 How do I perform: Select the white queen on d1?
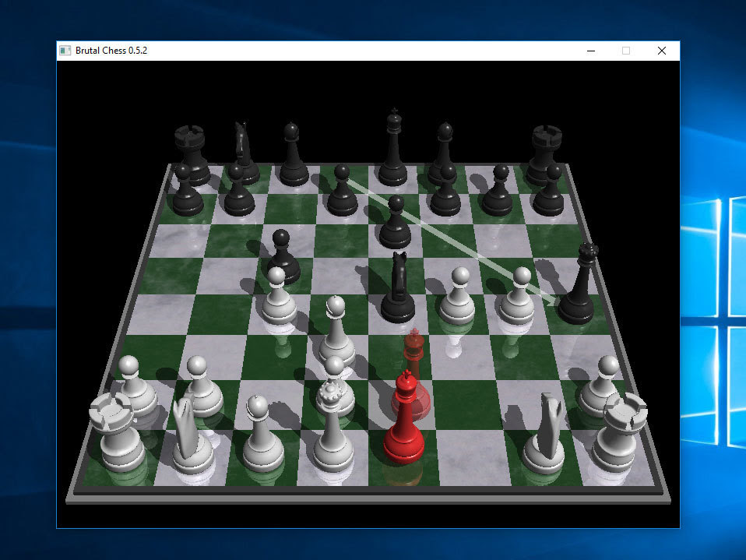pyautogui.click(x=333, y=426)
